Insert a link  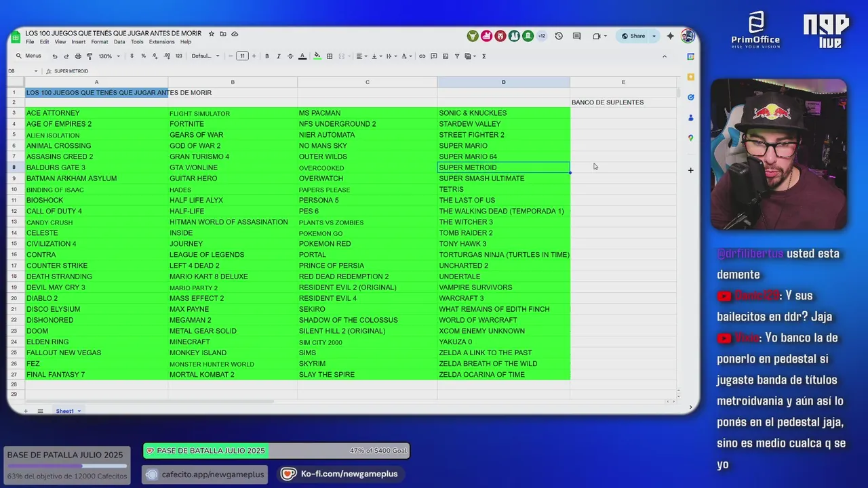[422, 56]
